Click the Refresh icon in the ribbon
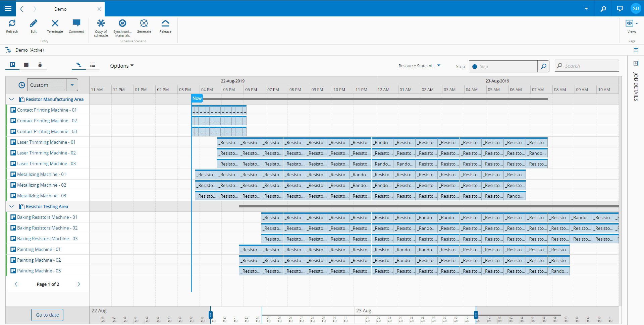This screenshot has width=644, height=325. pos(12,23)
